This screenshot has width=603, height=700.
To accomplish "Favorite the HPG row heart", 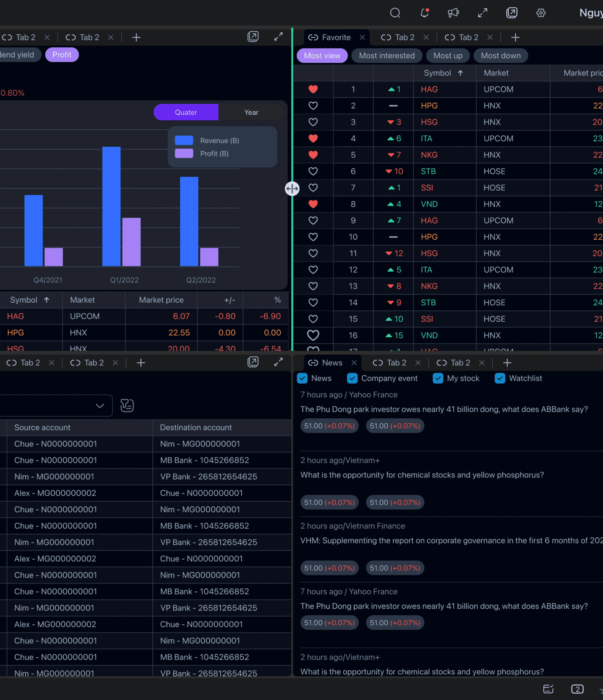I will point(313,106).
